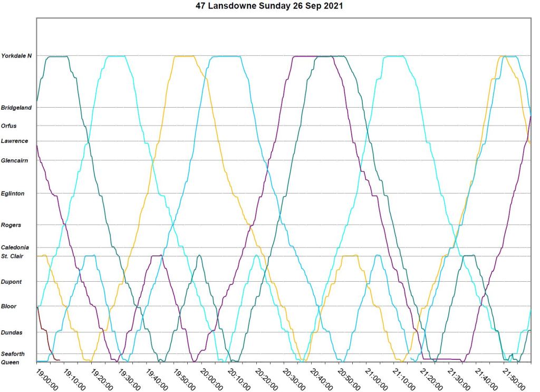Click the Bridgeland stop label
The image size is (540, 392).
(16, 108)
